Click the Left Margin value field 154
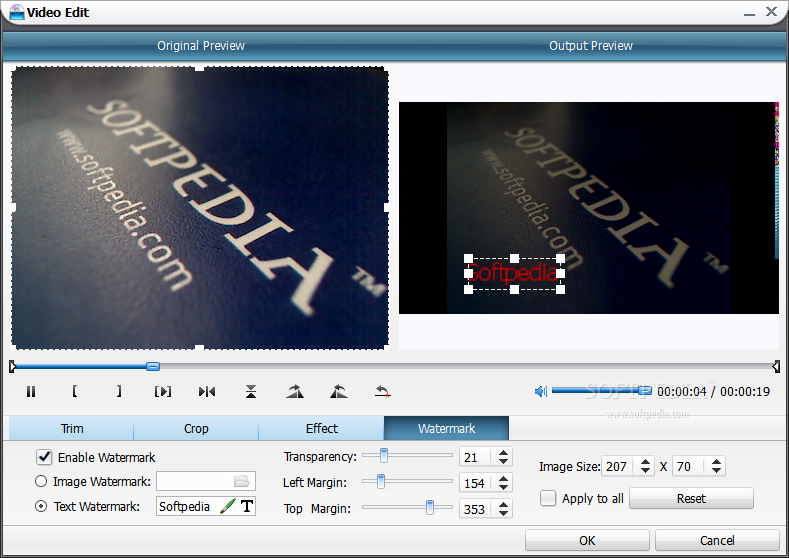 [476, 483]
